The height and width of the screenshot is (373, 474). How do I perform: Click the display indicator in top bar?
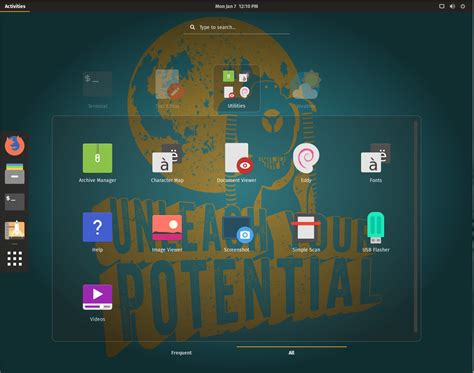(442, 6)
